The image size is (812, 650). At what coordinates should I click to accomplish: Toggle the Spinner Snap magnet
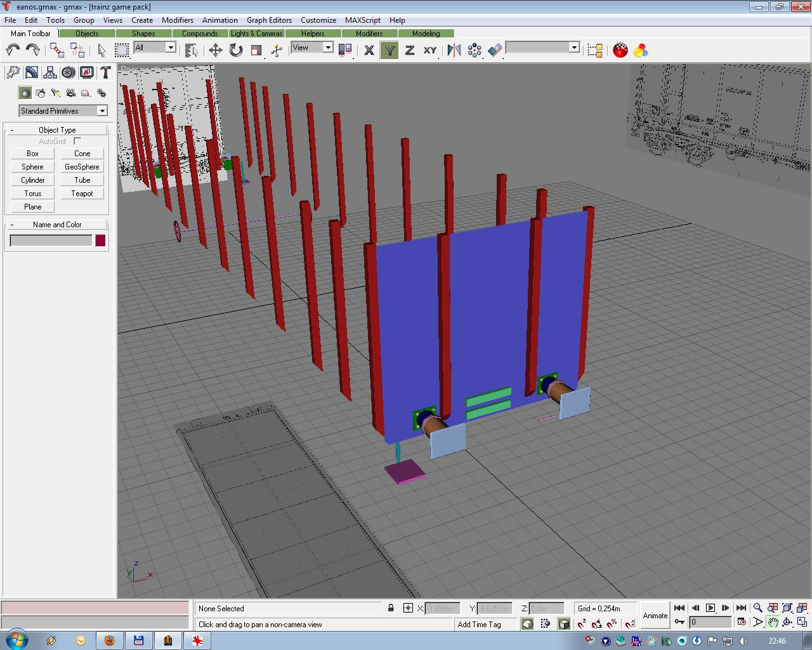[629, 624]
